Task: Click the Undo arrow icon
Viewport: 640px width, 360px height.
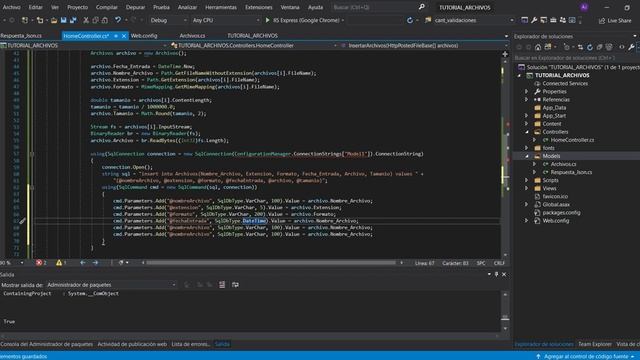Action: pos(118,20)
